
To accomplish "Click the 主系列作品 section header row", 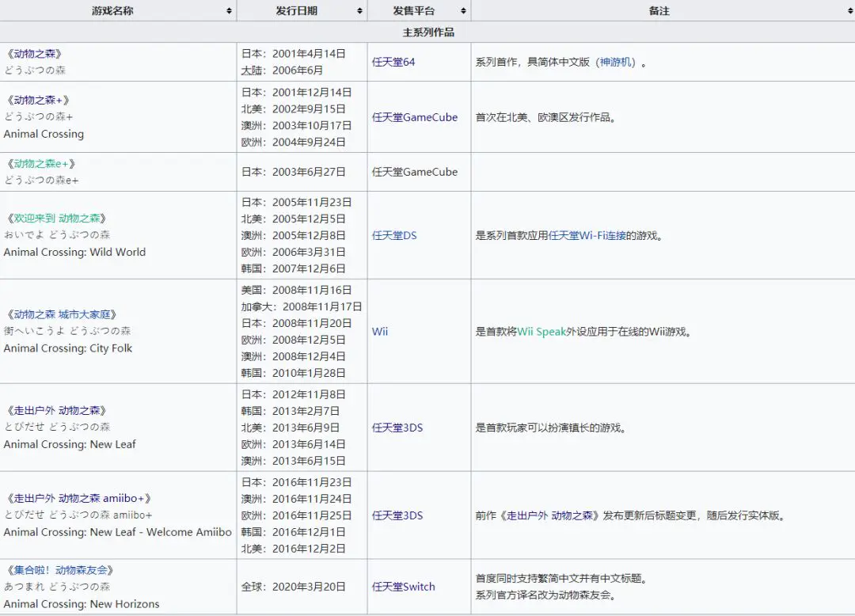I will (x=427, y=32).
